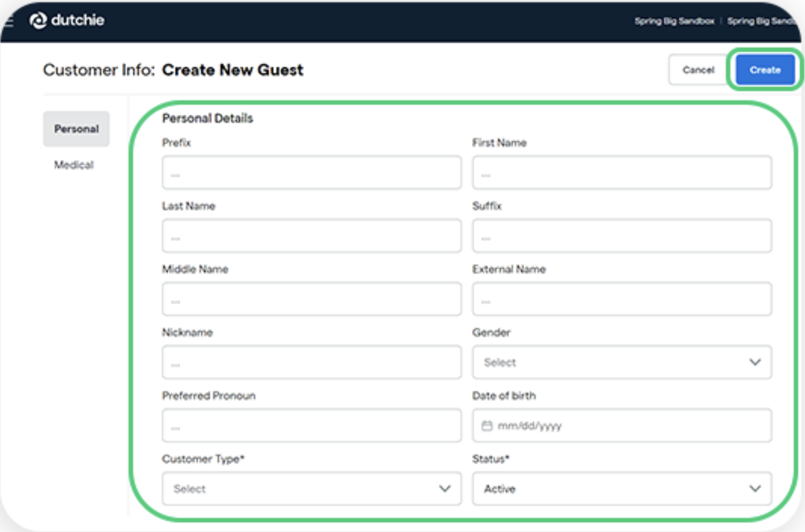The width and height of the screenshot is (805, 532).
Task: Switch to the Personal tab
Action: pos(76,129)
